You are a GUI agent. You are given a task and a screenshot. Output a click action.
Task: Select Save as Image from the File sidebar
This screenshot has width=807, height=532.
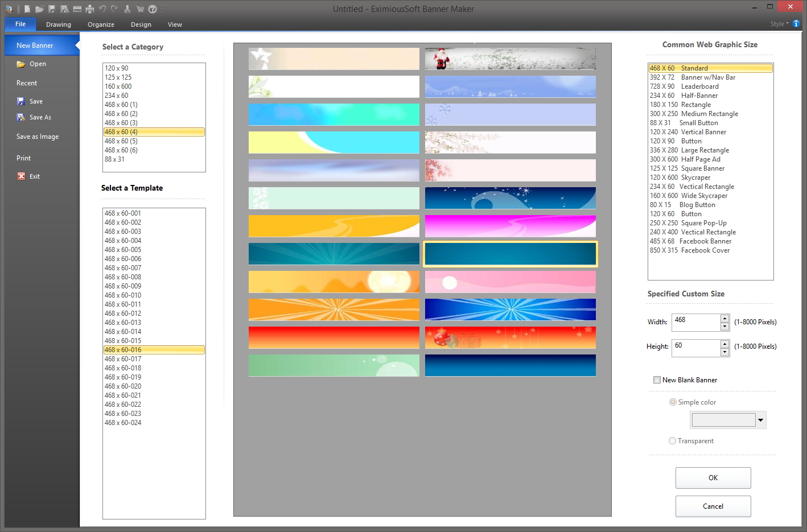(38, 136)
